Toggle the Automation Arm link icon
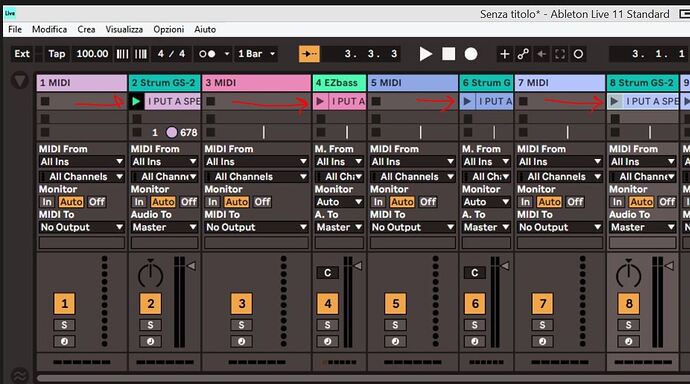The height and width of the screenshot is (384, 690). click(x=523, y=54)
